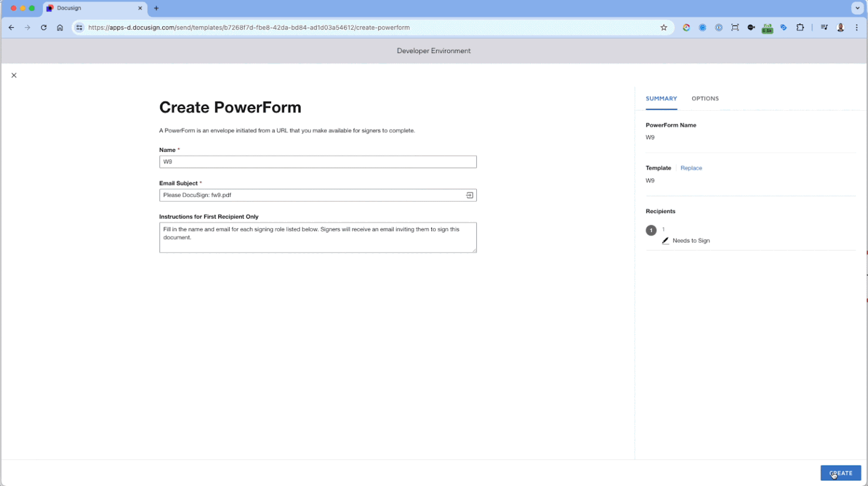Open a new browser tab
The height and width of the screenshot is (486, 868).
pos(157,8)
